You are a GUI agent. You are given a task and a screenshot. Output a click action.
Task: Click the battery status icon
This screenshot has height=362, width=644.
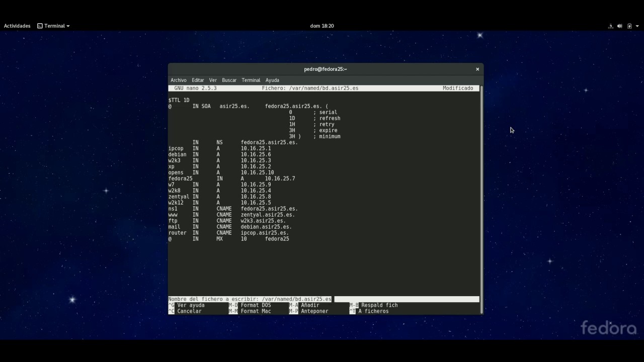coord(629,26)
